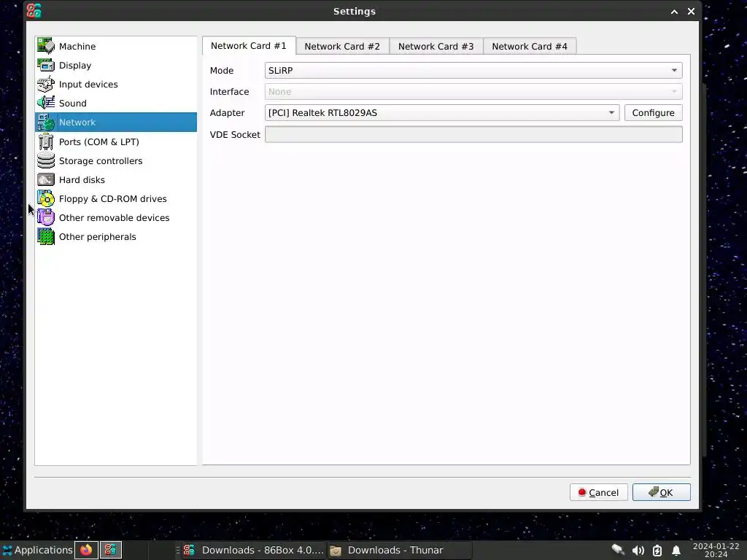This screenshot has width=747, height=560.
Task: Click the Input devices joystick icon
Action: [x=46, y=85]
